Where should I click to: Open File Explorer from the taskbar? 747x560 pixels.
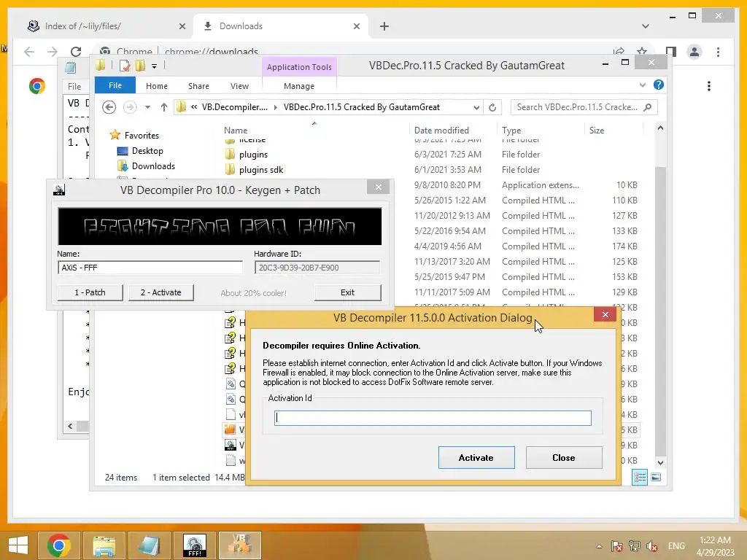click(104, 545)
